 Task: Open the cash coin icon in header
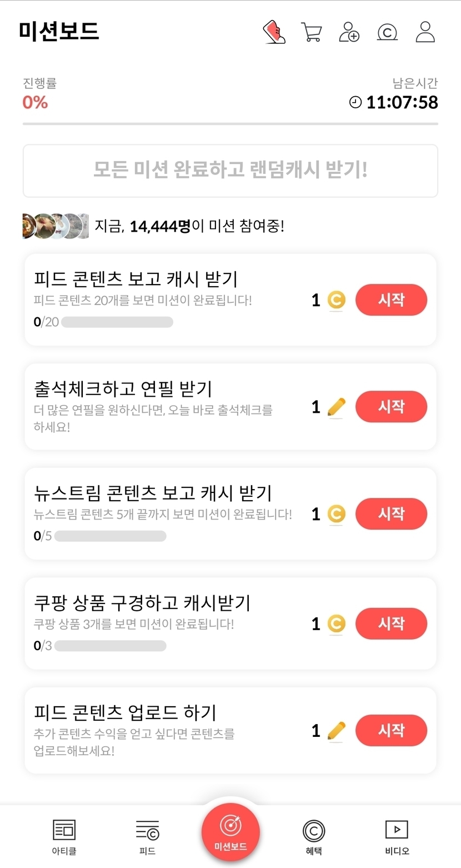[x=387, y=32]
